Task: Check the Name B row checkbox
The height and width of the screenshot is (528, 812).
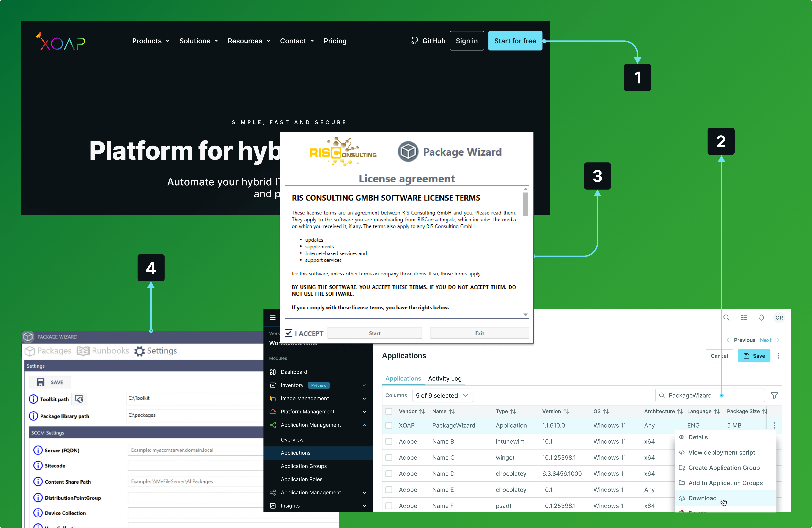Action: (x=389, y=442)
